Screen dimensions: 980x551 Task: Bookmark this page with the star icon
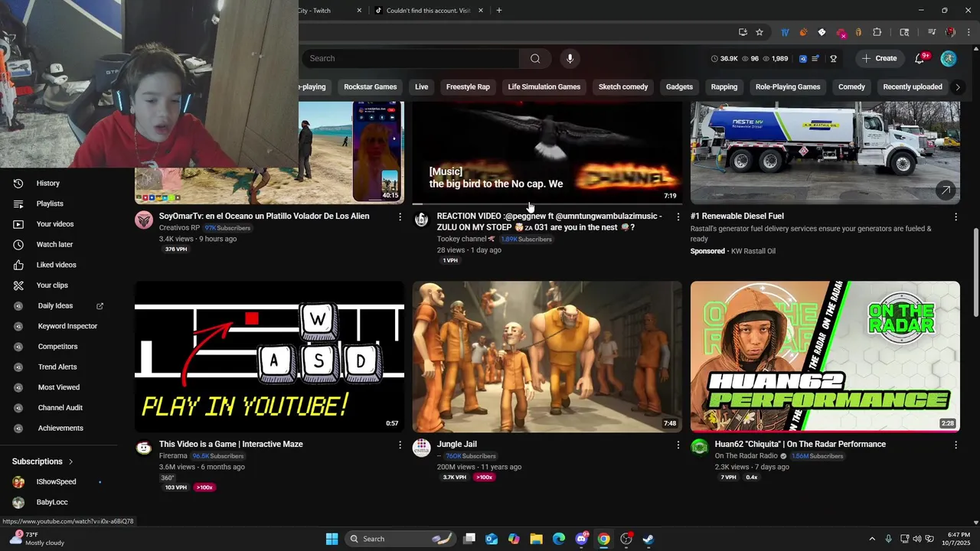759,32
